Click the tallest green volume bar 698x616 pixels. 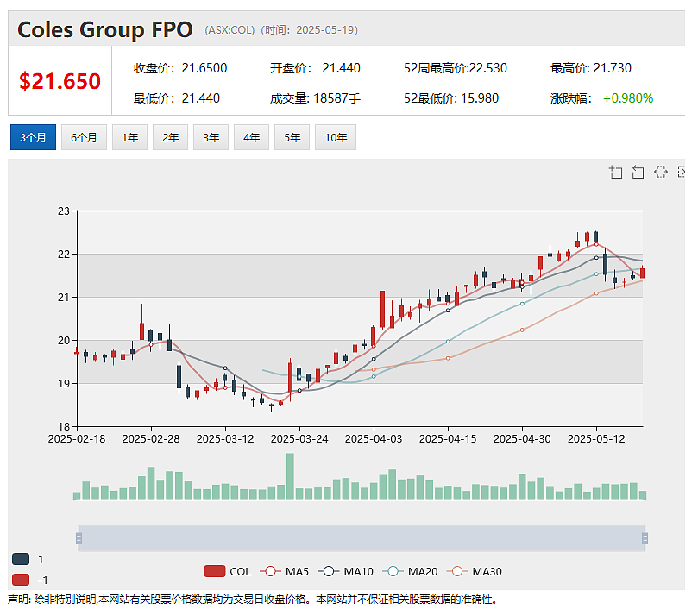(x=290, y=475)
